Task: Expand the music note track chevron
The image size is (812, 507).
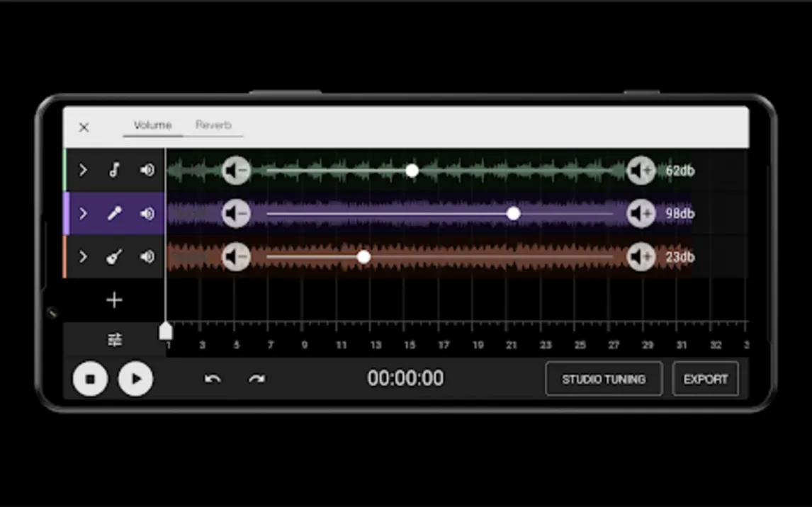Action: pos(83,170)
